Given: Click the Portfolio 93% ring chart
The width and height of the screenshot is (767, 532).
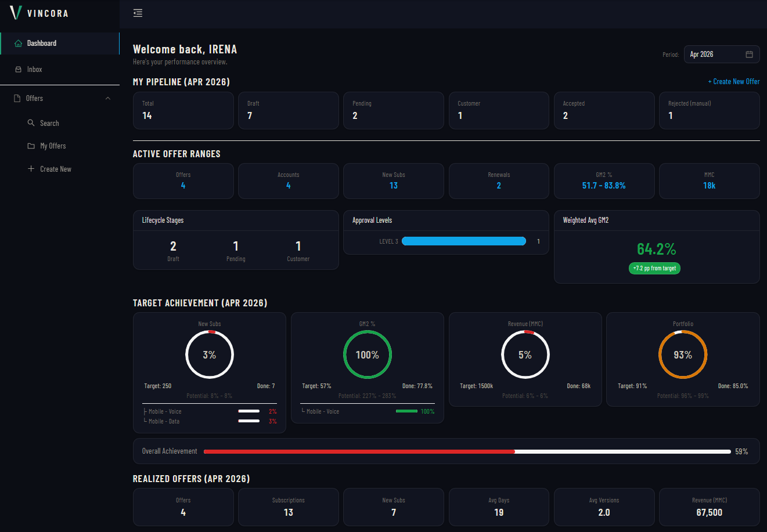Looking at the screenshot, I should [683, 354].
